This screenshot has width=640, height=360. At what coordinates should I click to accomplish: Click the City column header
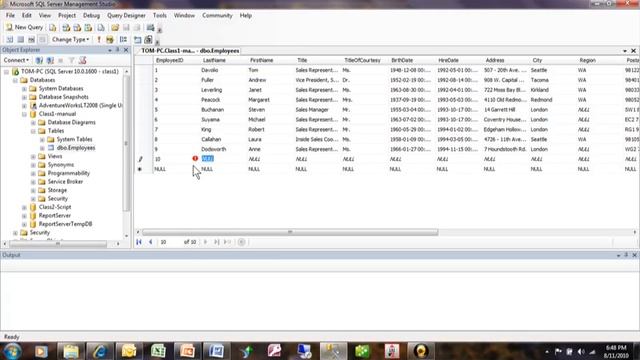tap(552, 60)
